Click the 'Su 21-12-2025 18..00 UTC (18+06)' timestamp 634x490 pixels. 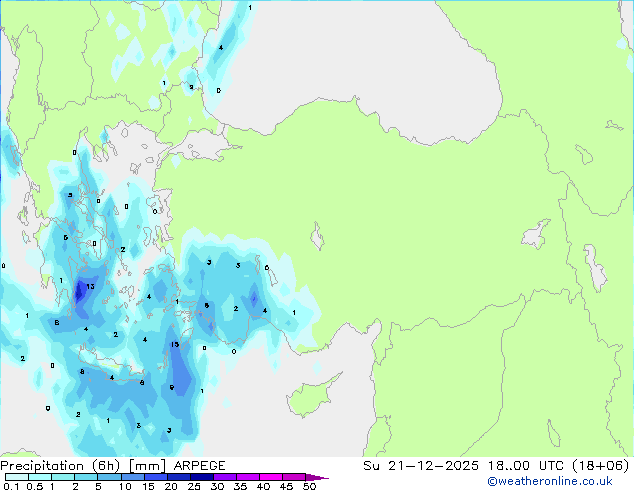496,466
